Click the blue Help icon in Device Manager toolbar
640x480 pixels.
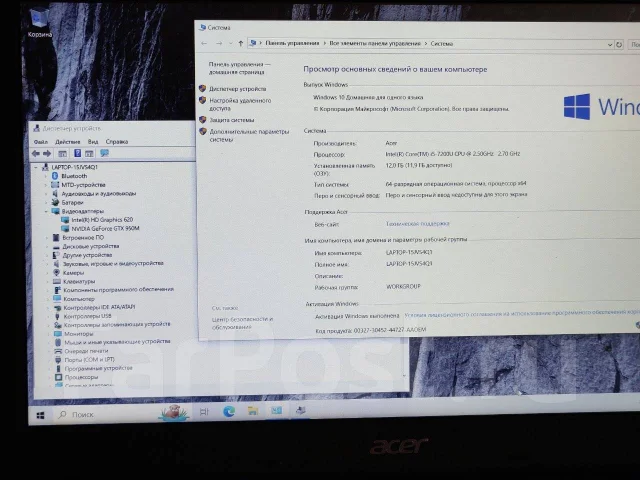(78, 153)
